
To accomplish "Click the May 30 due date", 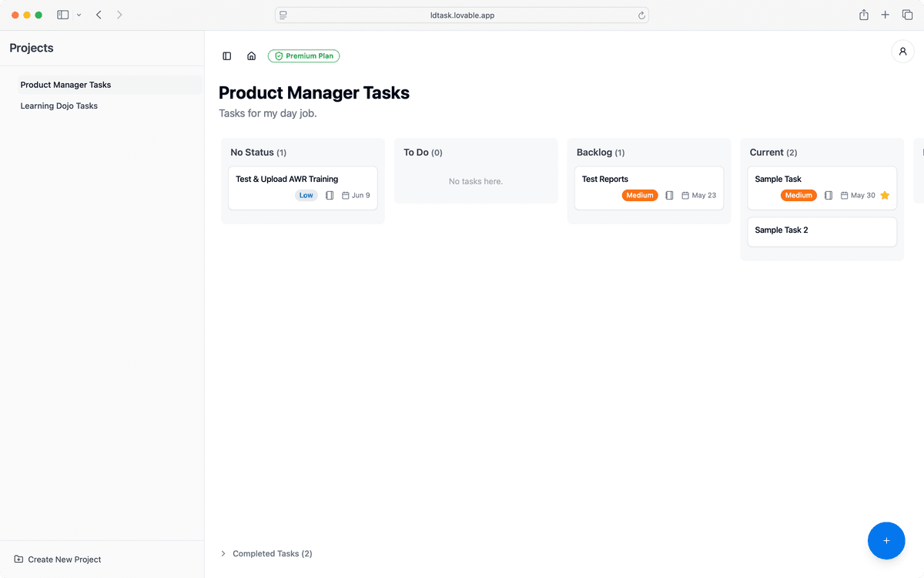I will pyautogui.click(x=858, y=196).
